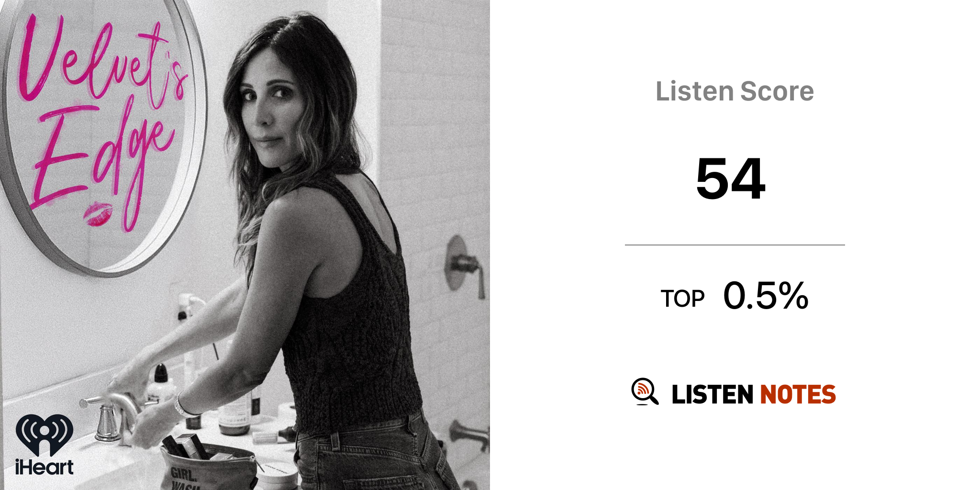This screenshot has width=980, height=490.
Task: Click the woman's face in the cover
Action: (x=271, y=111)
